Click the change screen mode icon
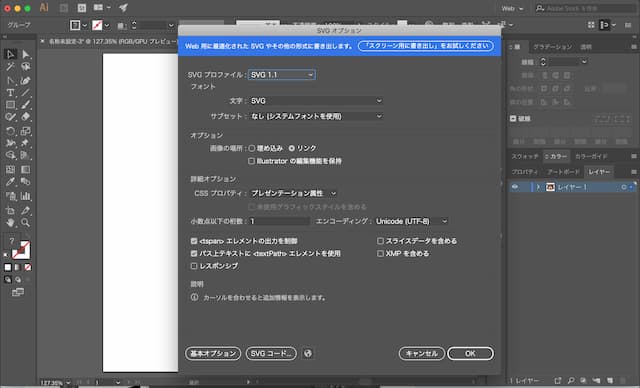The width and height of the screenshot is (640, 388). pos(18,292)
